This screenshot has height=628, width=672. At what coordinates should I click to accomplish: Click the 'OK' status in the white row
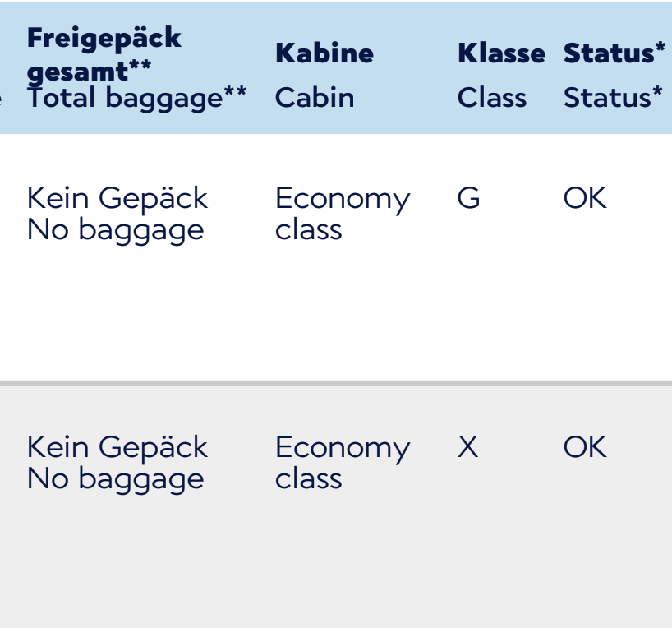[x=584, y=198]
